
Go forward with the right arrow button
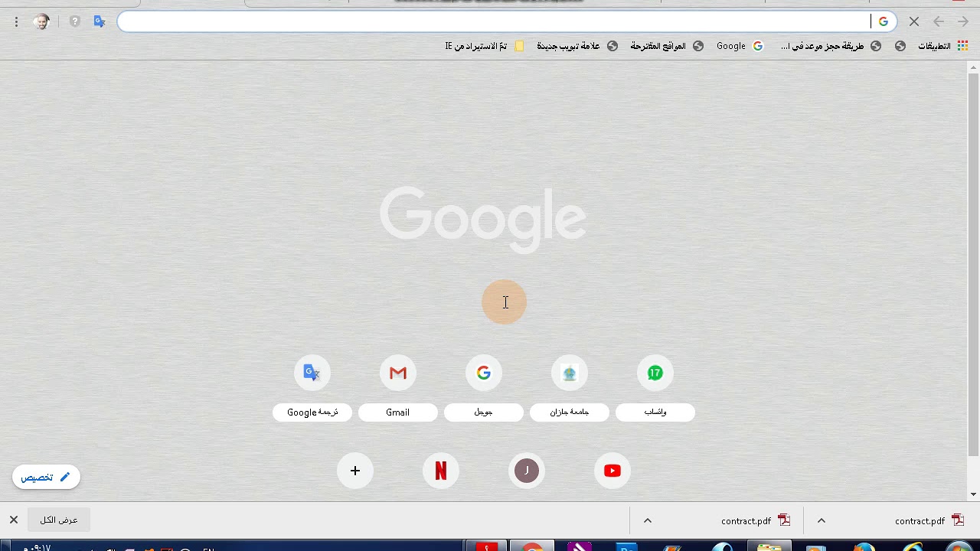coord(963,21)
